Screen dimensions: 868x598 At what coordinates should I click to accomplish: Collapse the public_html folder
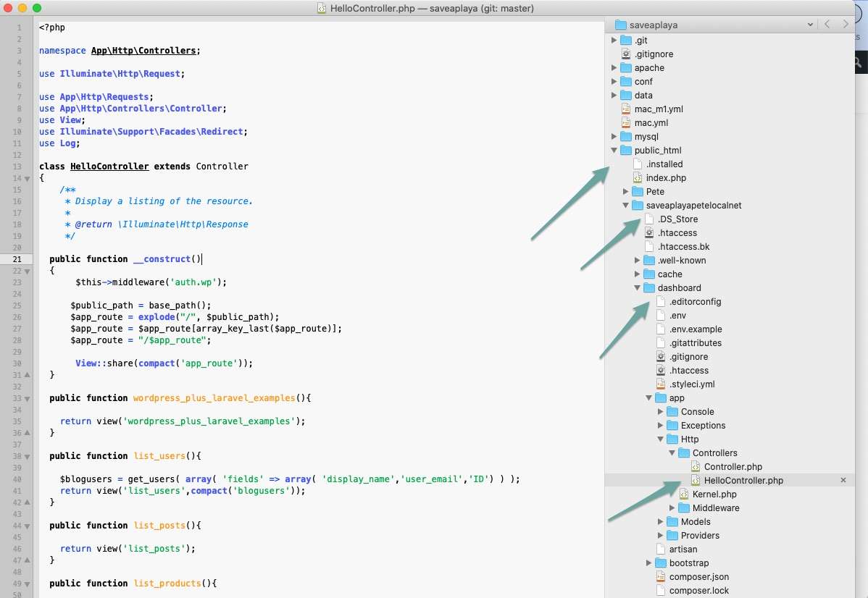coord(614,151)
